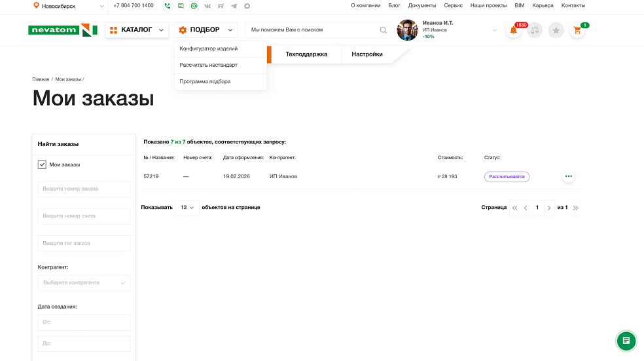The height and width of the screenshot is (361, 644).
Task: Change items per page dropdown showing 12
Action: pos(187,208)
